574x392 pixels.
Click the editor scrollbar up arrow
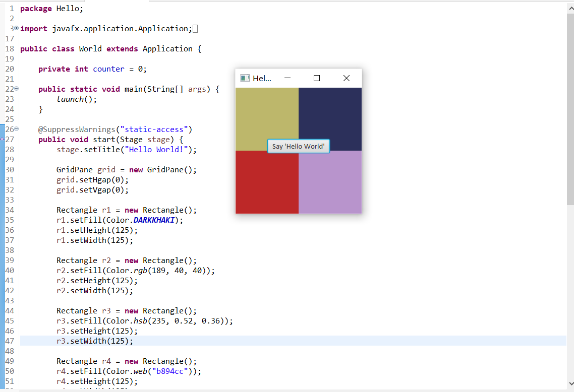click(x=570, y=8)
